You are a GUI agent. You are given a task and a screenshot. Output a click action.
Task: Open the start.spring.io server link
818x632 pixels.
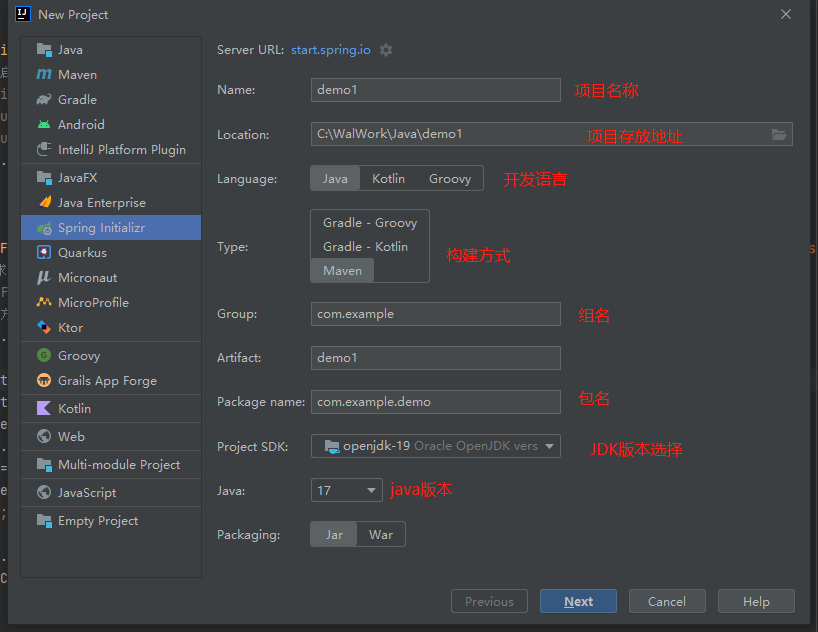tap(331, 50)
